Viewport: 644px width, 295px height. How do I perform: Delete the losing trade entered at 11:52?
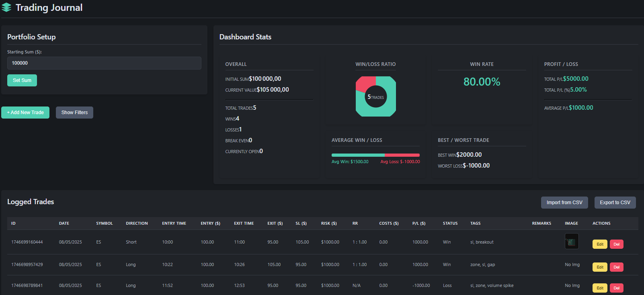[x=616, y=288]
